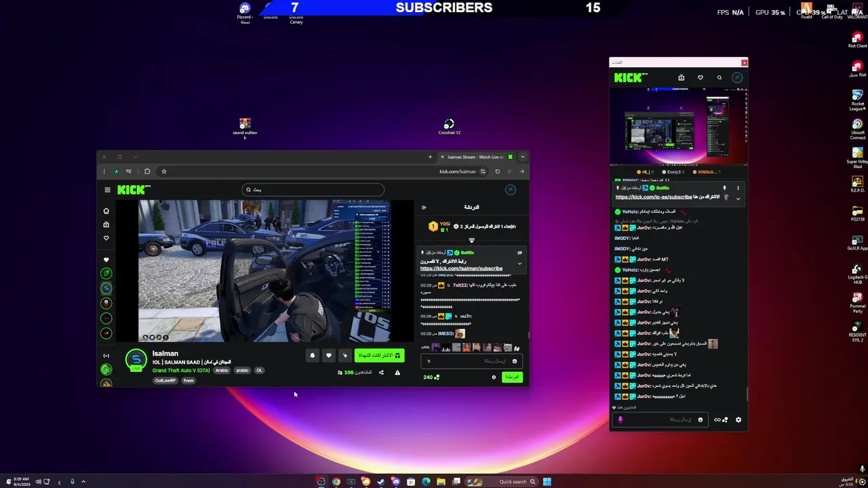The image size is (868, 488).
Task: Click the bell notification button under the stream
Action: [x=313, y=355]
